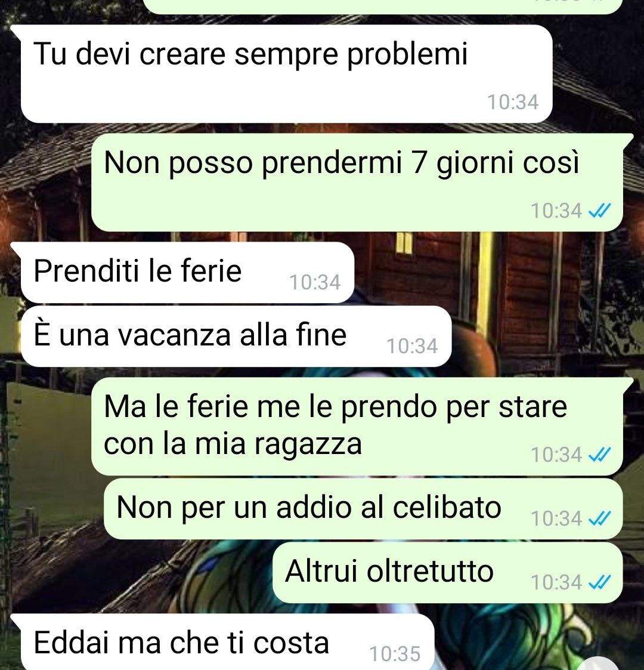
Task: Click the "Prenditi le ferie" message bubble
Action: pos(187,273)
